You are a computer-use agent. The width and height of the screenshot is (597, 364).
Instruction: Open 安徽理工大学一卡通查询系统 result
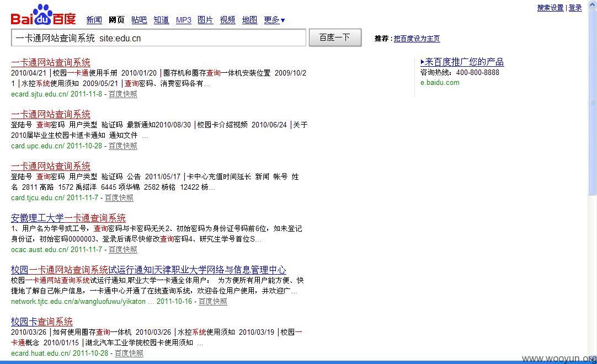tap(68, 218)
